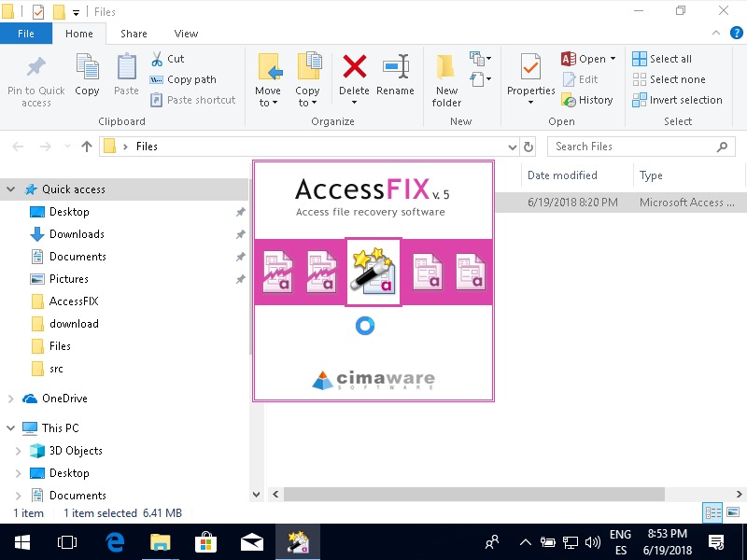Switch to the View ribbon tab

pos(186,34)
